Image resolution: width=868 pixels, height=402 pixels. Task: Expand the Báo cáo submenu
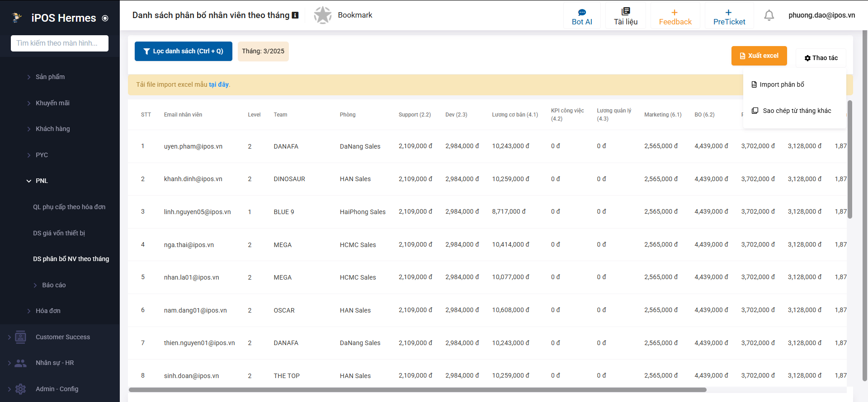[53, 285]
